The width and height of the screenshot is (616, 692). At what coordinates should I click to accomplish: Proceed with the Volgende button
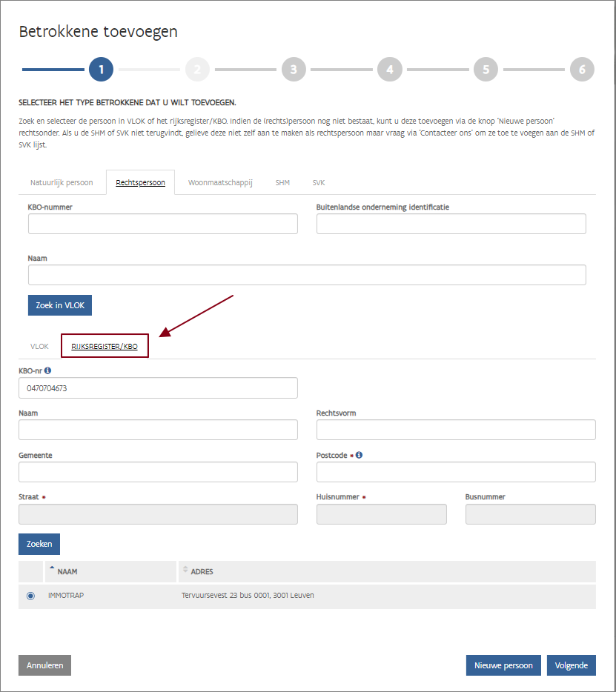(x=571, y=665)
